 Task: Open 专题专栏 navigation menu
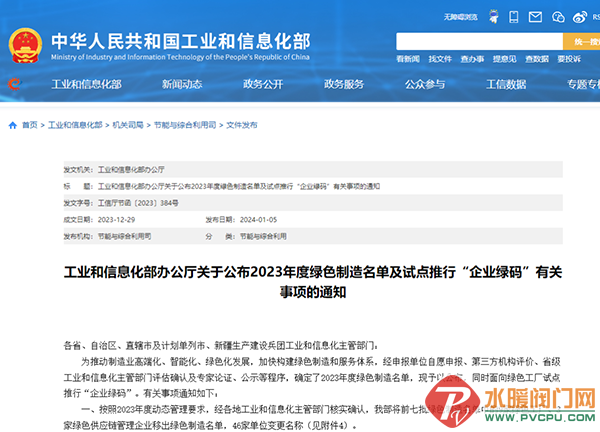(584, 84)
